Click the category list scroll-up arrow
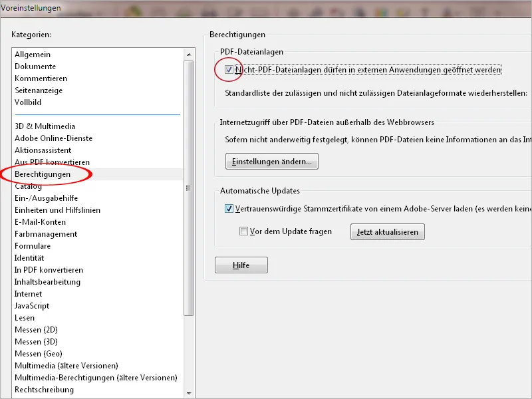 (189, 55)
